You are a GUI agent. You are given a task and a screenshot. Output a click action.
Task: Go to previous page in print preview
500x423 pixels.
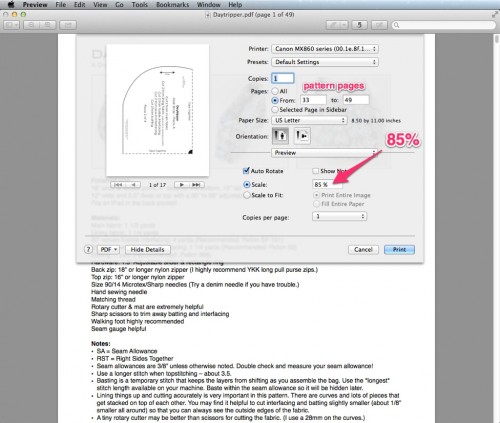coord(133,185)
